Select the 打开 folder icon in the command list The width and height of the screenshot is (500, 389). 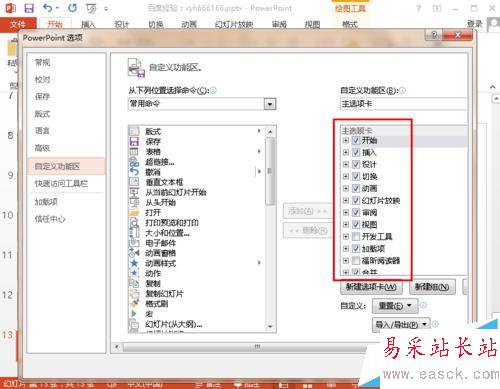pos(134,212)
